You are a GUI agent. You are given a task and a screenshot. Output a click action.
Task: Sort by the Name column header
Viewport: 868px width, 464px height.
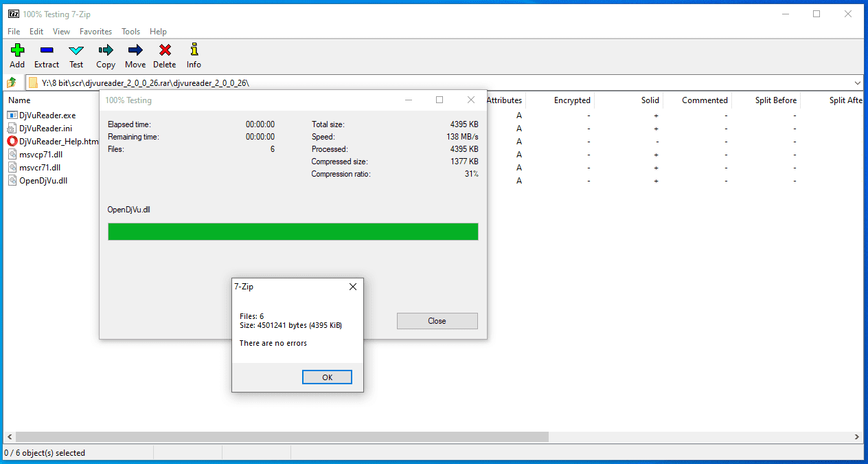pyautogui.click(x=19, y=100)
